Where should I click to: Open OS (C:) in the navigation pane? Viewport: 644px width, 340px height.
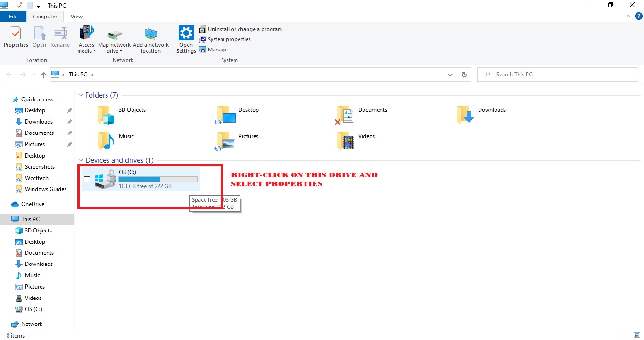click(x=33, y=309)
